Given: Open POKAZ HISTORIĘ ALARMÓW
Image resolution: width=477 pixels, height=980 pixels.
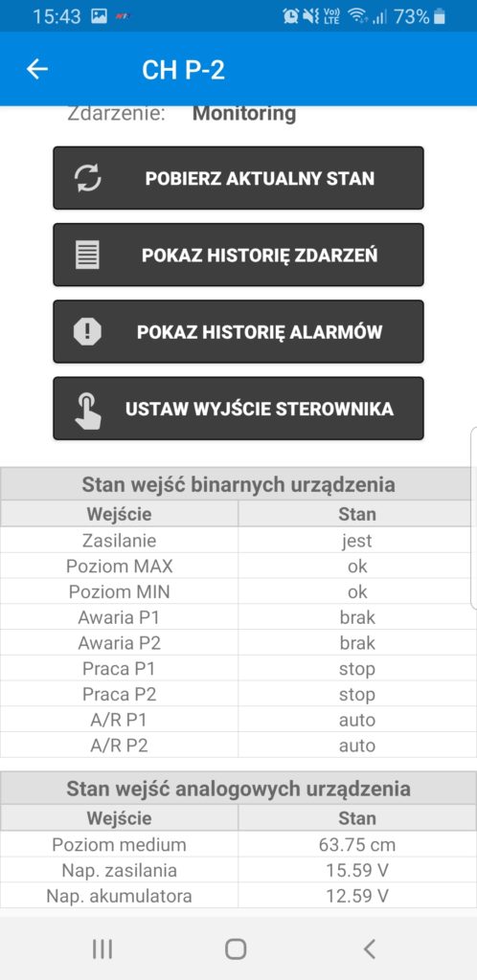Looking at the screenshot, I should [x=238, y=331].
